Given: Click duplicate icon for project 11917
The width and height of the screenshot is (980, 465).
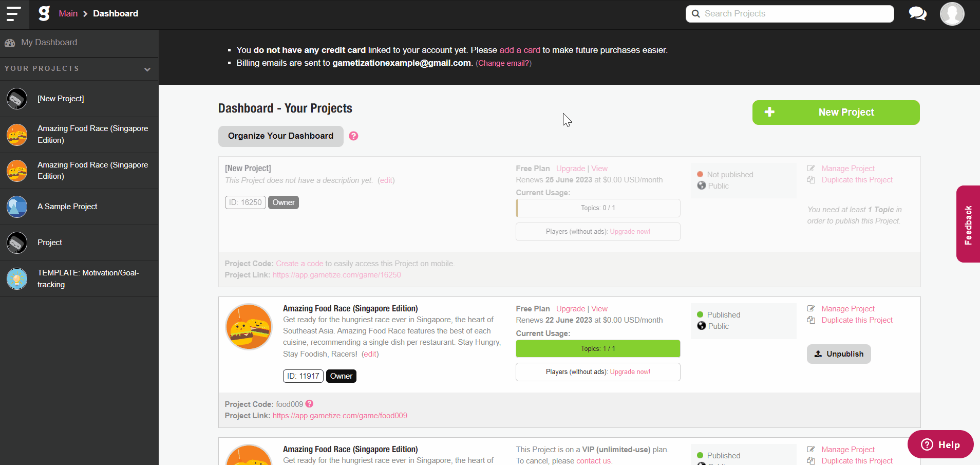Looking at the screenshot, I should 811,320.
